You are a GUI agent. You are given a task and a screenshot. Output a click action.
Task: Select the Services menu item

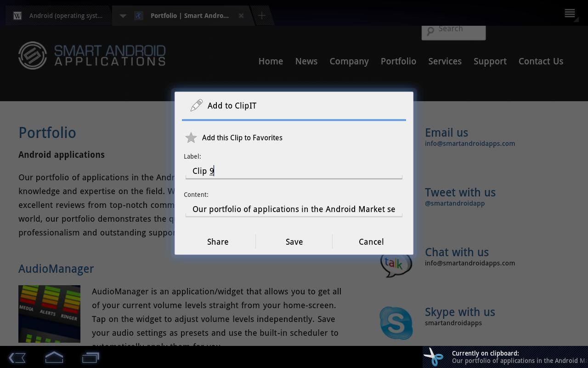pos(445,61)
